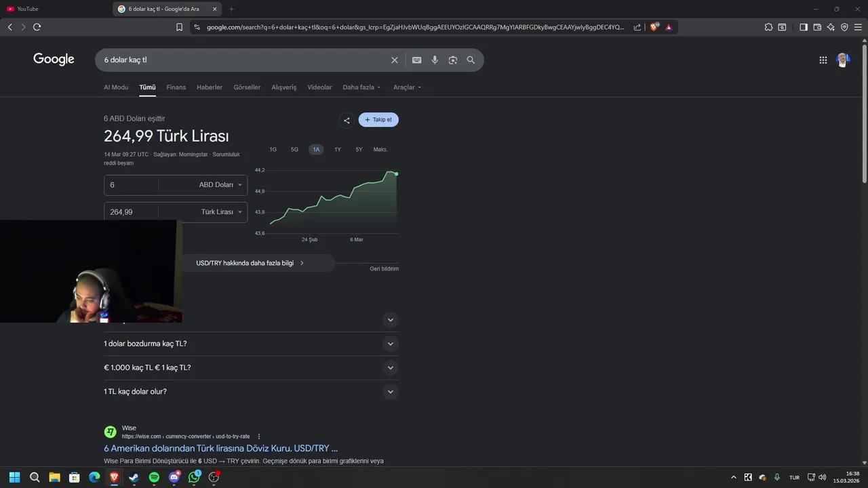868x488 pixels.
Task: Switch to AI Modu tab
Action: [116, 87]
